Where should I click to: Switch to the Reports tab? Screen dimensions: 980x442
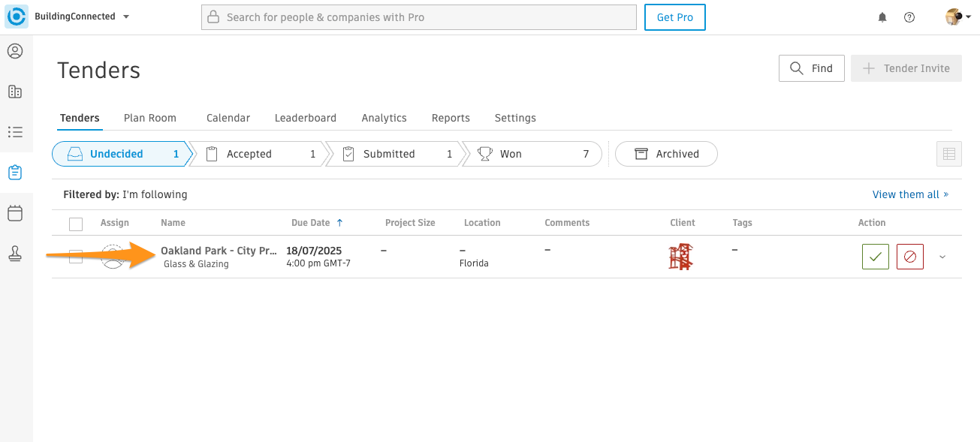(x=451, y=118)
